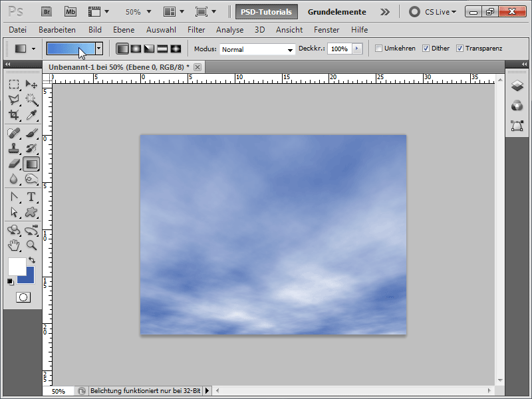Toggle Quick Mask mode

pyautogui.click(x=23, y=297)
